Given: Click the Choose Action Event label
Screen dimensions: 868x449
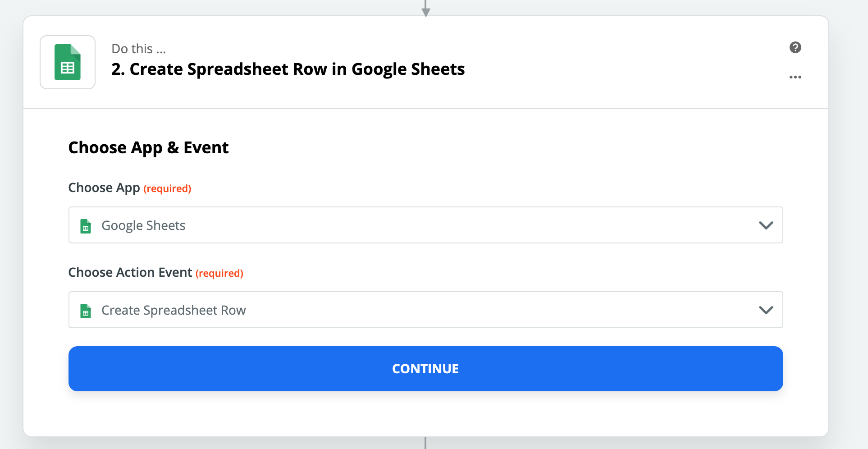Looking at the screenshot, I should point(130,272).
